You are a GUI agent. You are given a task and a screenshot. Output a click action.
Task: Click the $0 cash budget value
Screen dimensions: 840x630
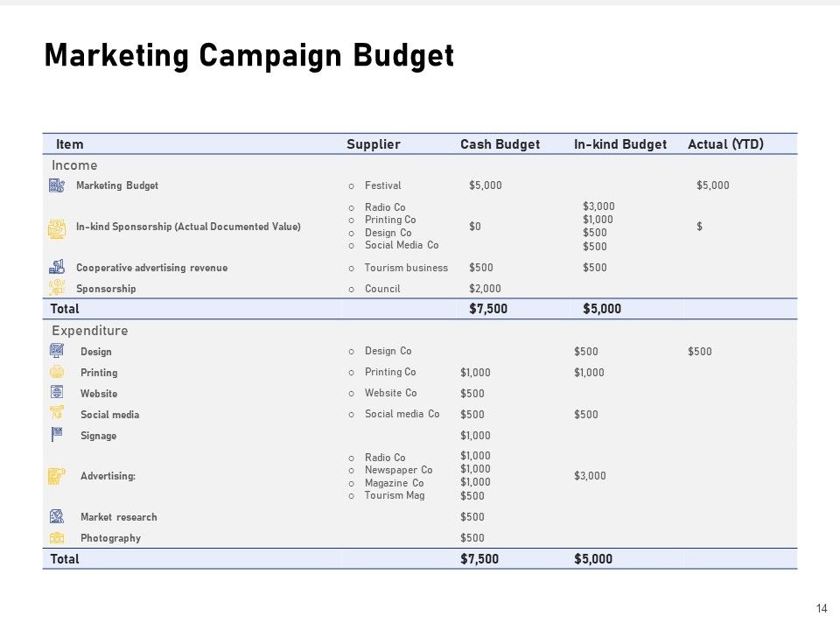pos(475,227)
